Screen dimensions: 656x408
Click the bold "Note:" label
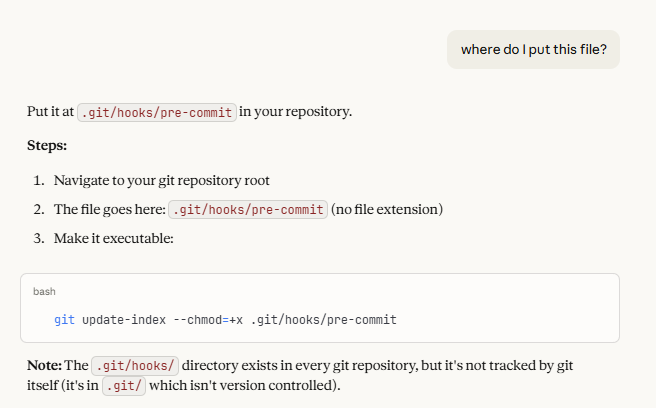(x=44, y=365)
